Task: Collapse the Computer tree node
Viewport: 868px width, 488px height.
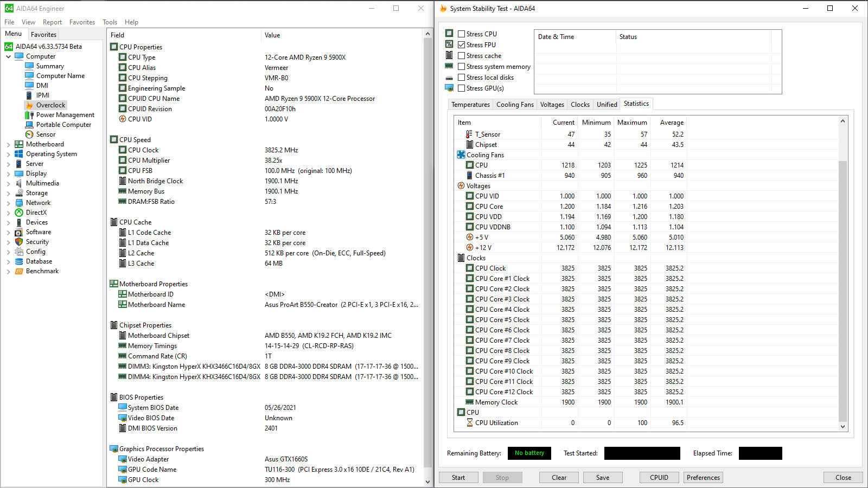Action: pyautogui.click(x=9, y=56)
